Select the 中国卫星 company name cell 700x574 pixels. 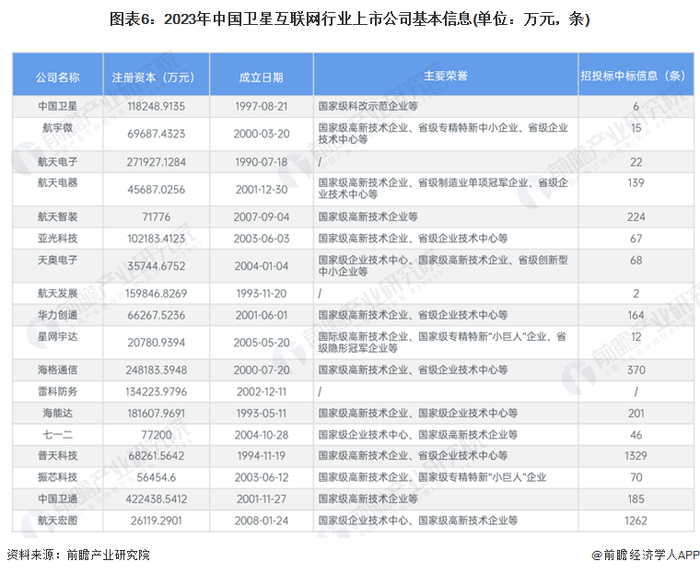pyautogui.click(x=58, y=106)
